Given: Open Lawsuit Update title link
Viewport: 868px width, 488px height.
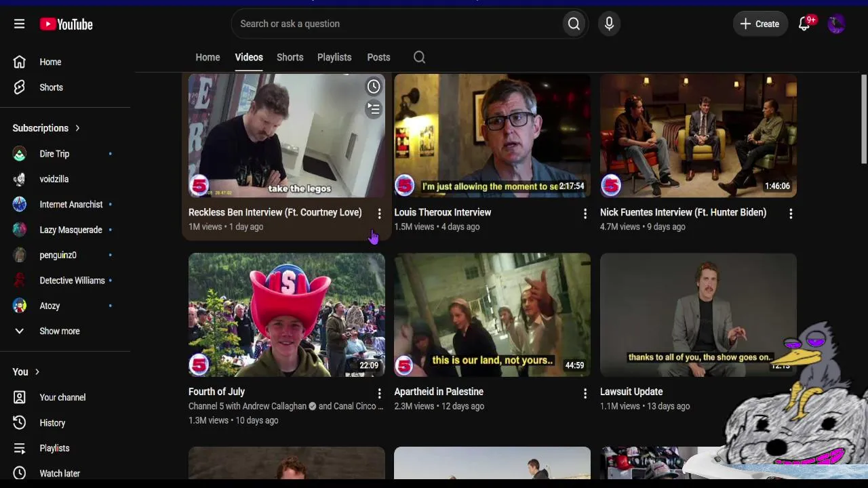Looking at the screenshot, I should coord(631,392).
